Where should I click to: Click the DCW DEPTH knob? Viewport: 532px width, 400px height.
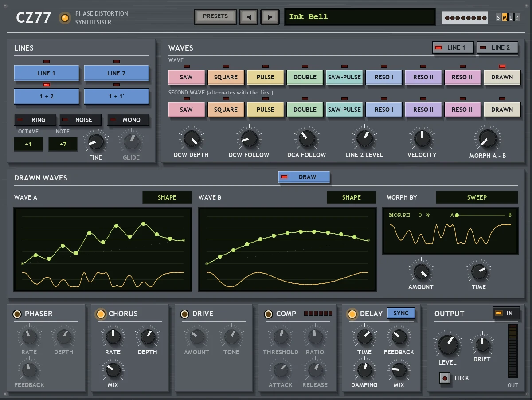tap(192, 139)
